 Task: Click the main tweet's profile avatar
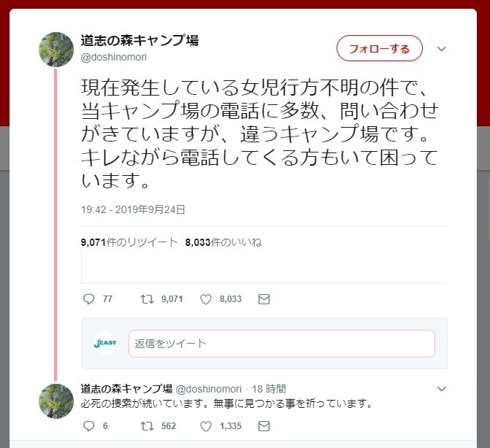click(56, 49)
